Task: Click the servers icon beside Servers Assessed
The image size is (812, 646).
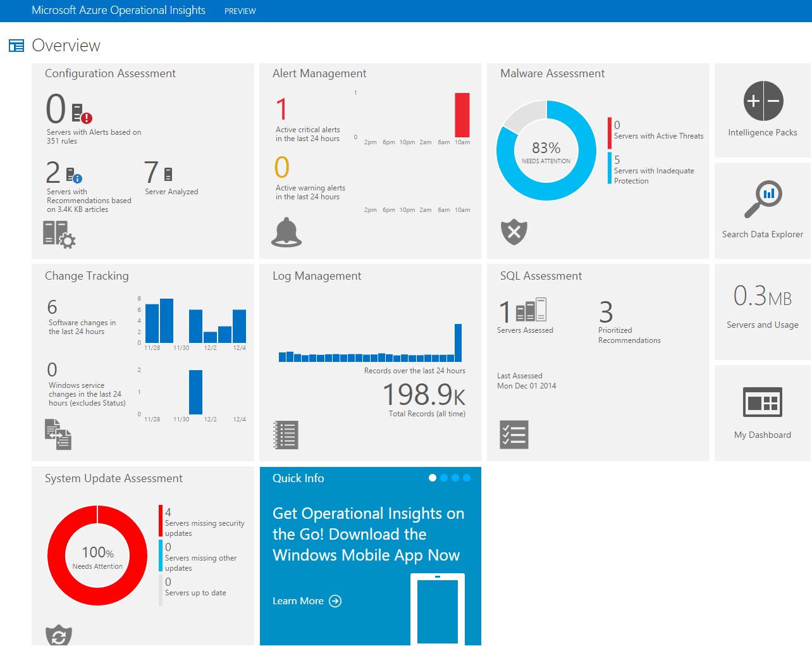Action: (x=531, y=310)
